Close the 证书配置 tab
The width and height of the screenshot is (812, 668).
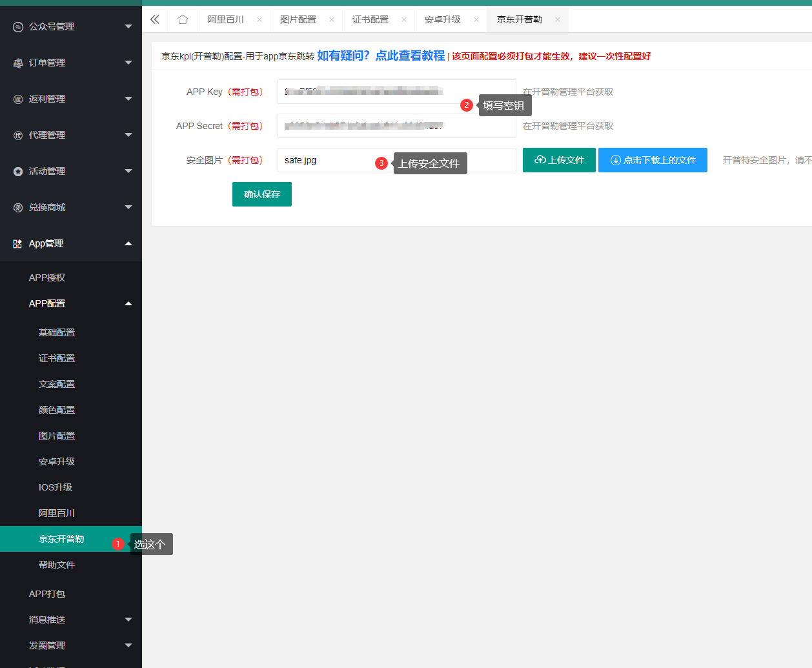point(404,19)
